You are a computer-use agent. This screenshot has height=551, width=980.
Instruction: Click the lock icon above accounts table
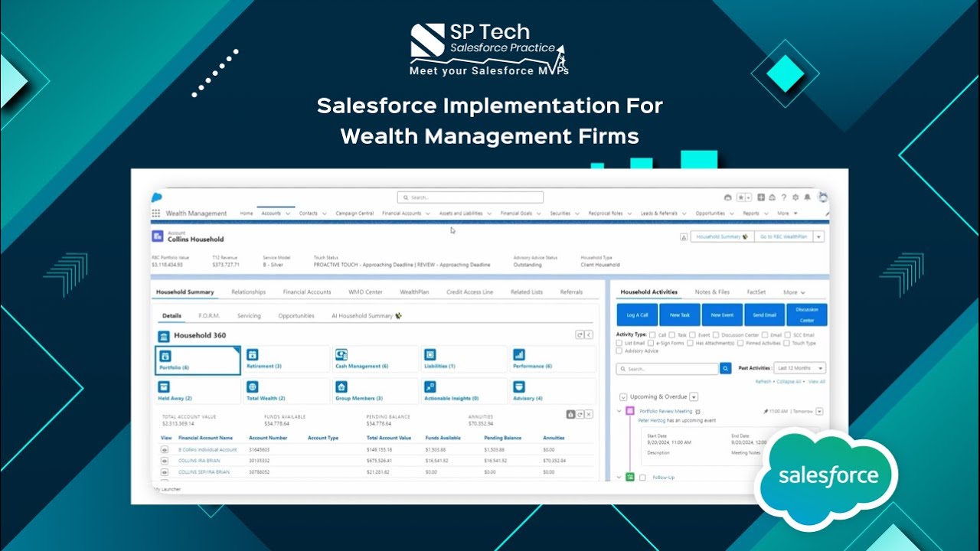point(570,414)
